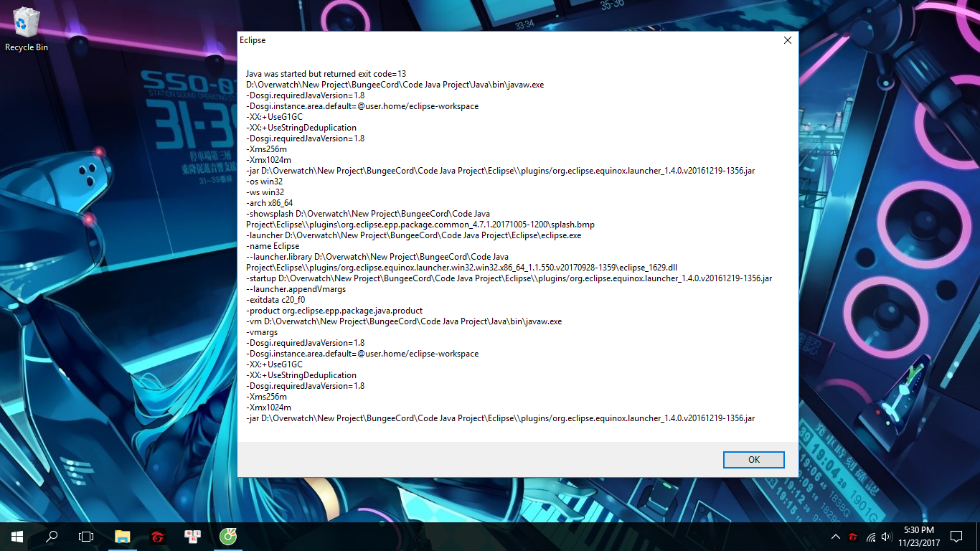
Task: Click the line starting with "-startup"
Action: click(509, 278)
